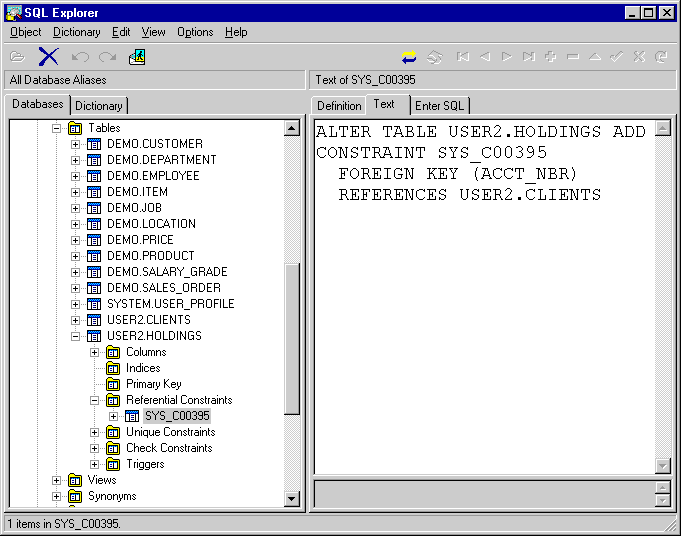Collapse the Tables tree node
681x536 pixels.
point(56,128)
